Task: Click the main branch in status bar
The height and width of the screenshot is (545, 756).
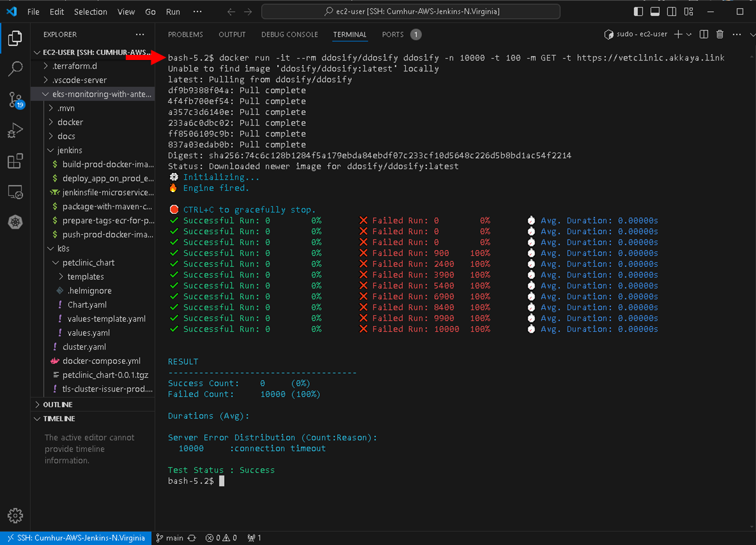Action: 170,538
